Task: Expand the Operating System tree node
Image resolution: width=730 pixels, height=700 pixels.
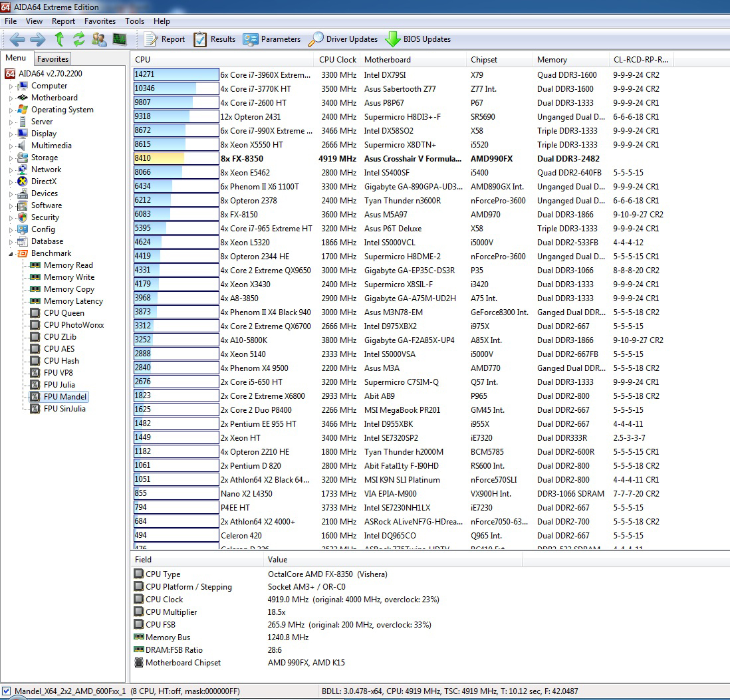Action: [10, 110]
